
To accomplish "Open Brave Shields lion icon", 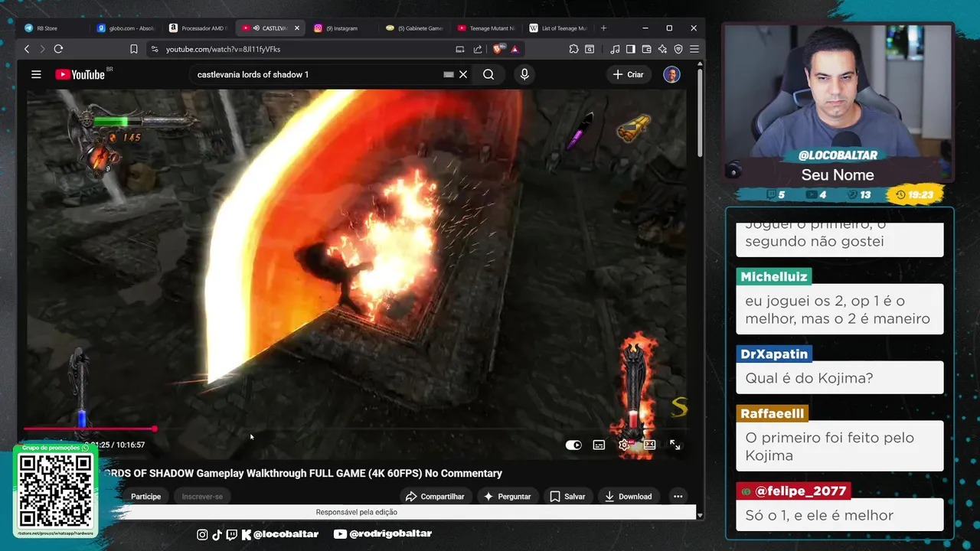I will tap(498, 49).
